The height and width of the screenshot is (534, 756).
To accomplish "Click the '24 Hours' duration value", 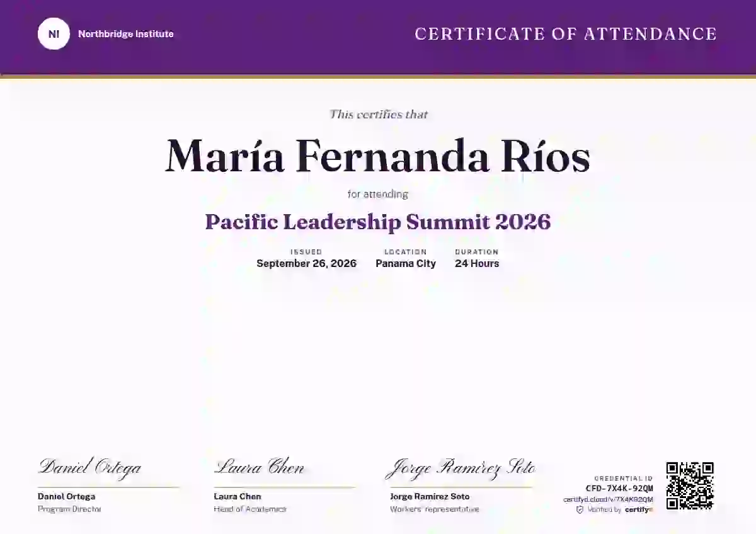I will click(x=477, y=263).
